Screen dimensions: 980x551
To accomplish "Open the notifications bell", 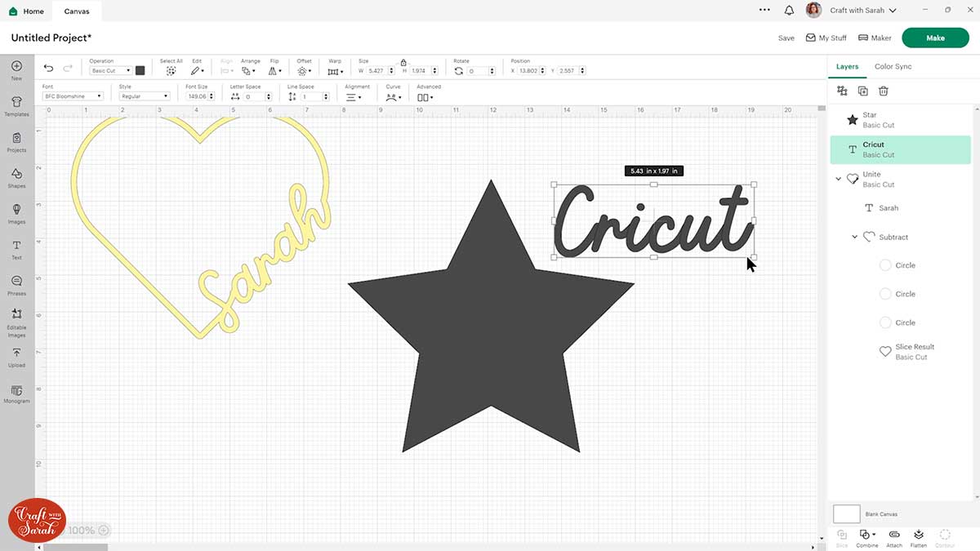I will click(789, 11).
